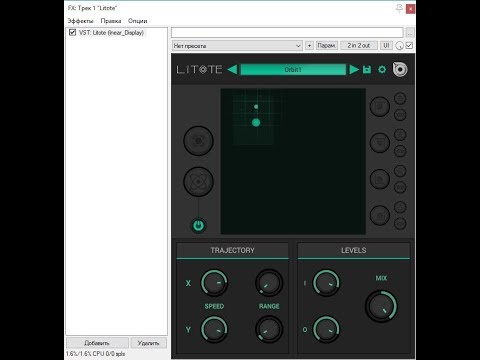Viewport: 480px width, 360px height.
Task: Click the upper small button beside the fourth slot
Action: (x=400, y=207)
